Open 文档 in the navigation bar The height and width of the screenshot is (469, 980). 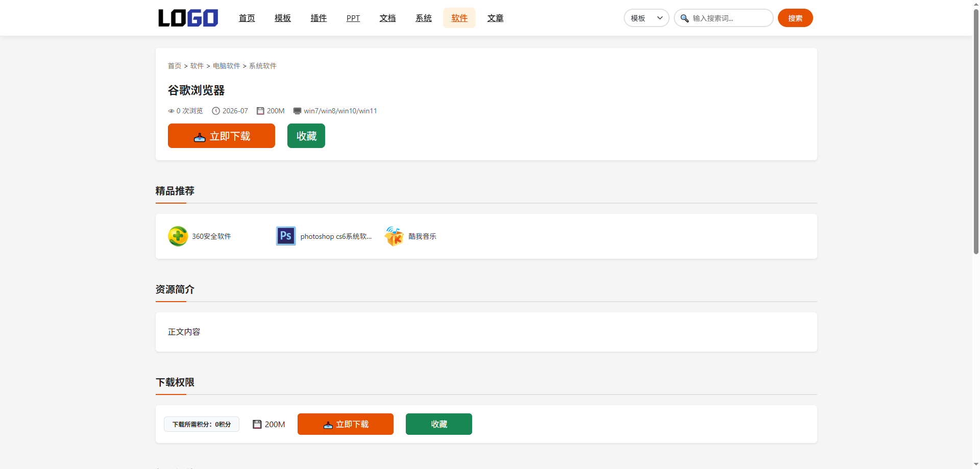point(387,18)
